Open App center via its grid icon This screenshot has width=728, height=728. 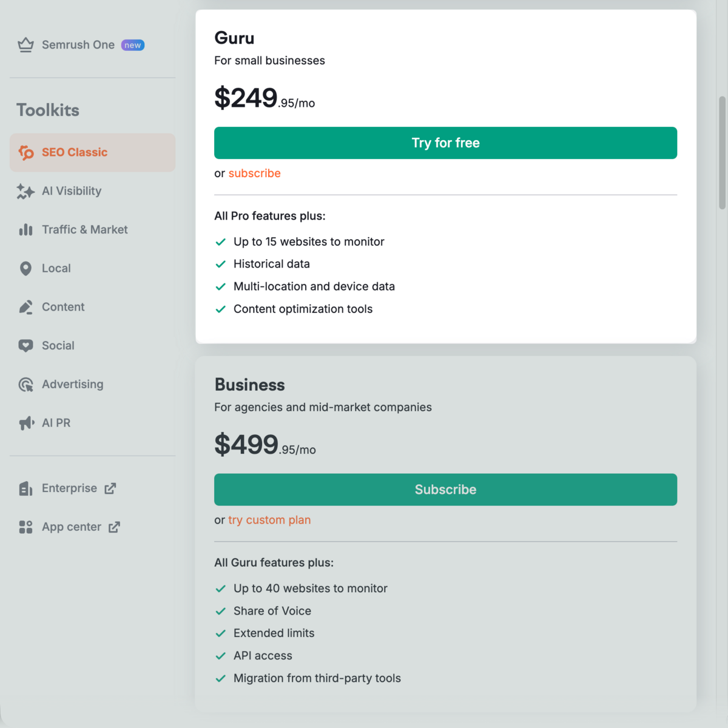[x=25, y=527]
